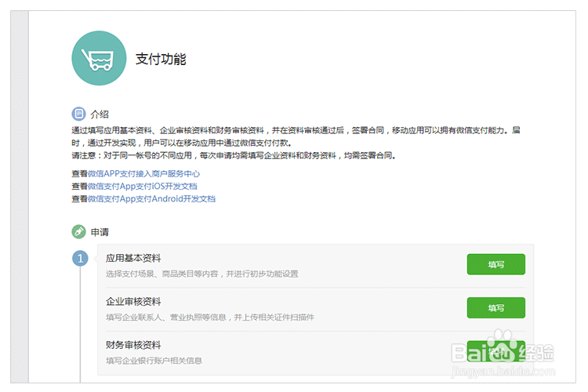The height and width of the screenshot is (392, 588).
Task: Open 微信APP支付接入商户服务中心 link
Action: [x=143, y=174]
